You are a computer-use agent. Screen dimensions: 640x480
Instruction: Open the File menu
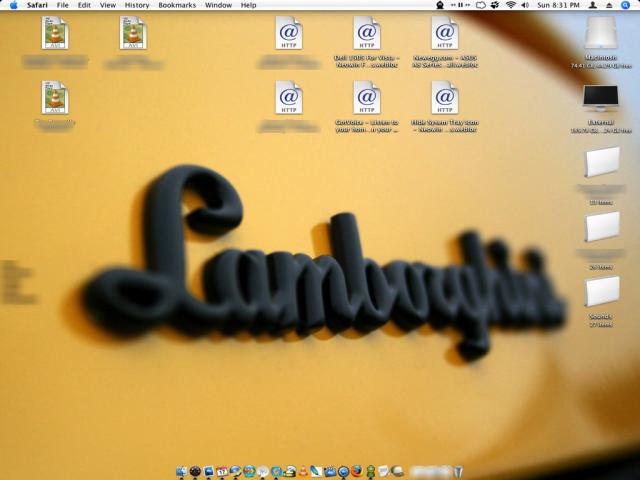pyautogui.click(x=62, y=5)
